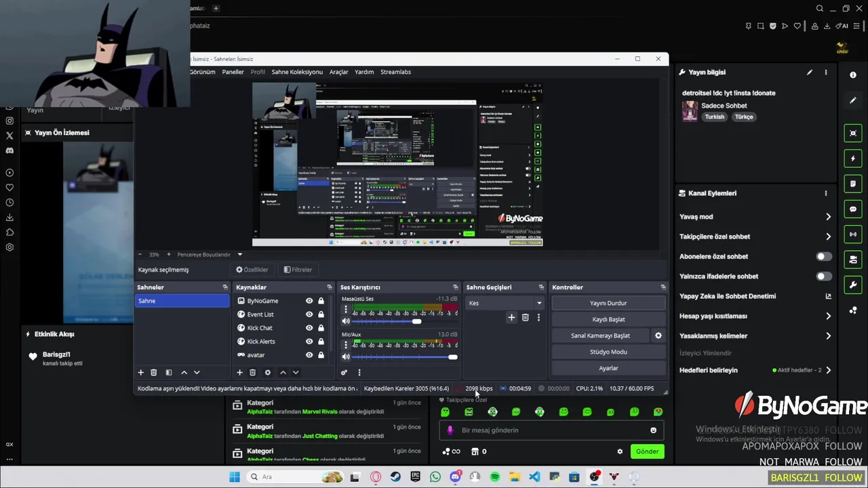Move scene up with arrow in Sahneler
The height and width of the screenshot is (488, 868).
tap(184, 372)
